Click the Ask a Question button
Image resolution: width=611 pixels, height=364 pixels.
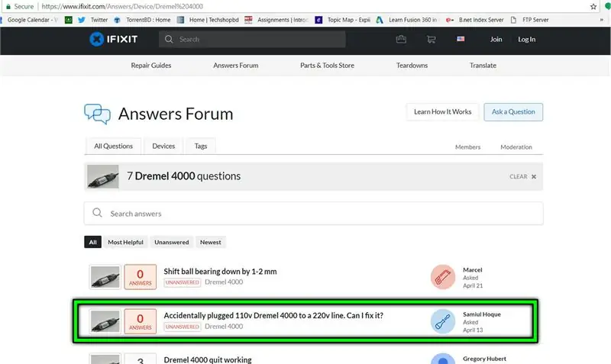tap(513, 112)
